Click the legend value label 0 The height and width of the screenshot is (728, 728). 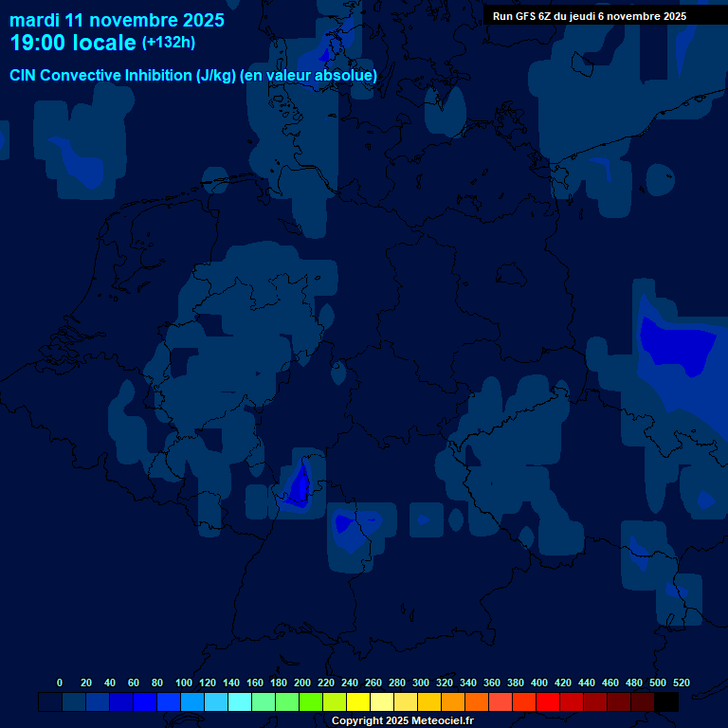pos(60,682)
